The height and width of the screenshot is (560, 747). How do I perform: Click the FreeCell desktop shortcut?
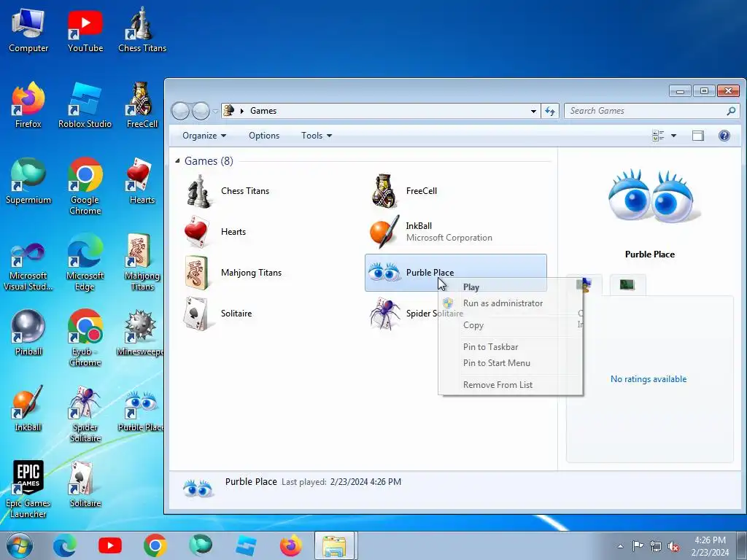coord(142,106)
